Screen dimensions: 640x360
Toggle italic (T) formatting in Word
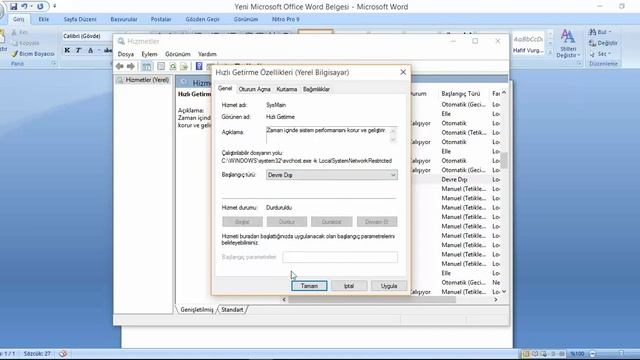click(79, 50)
